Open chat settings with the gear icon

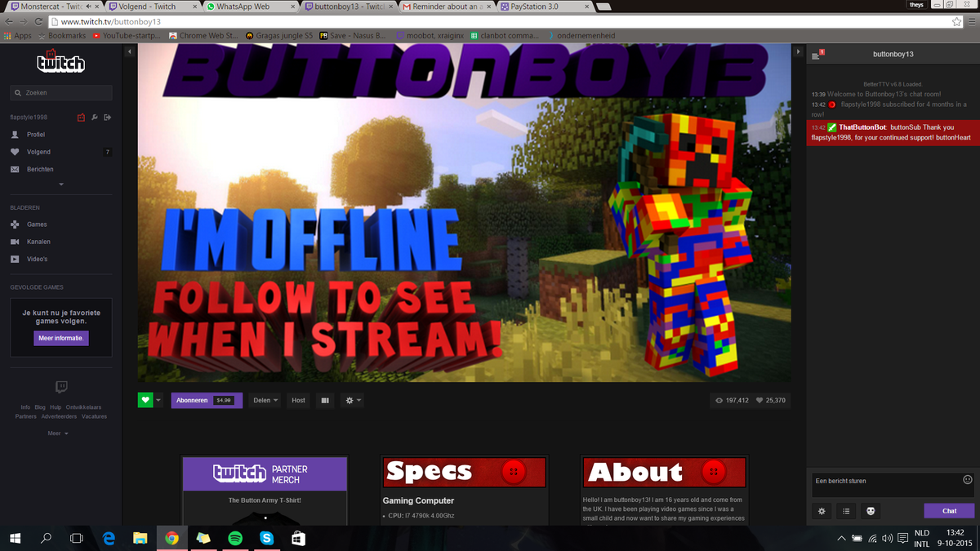pos(822,510)
